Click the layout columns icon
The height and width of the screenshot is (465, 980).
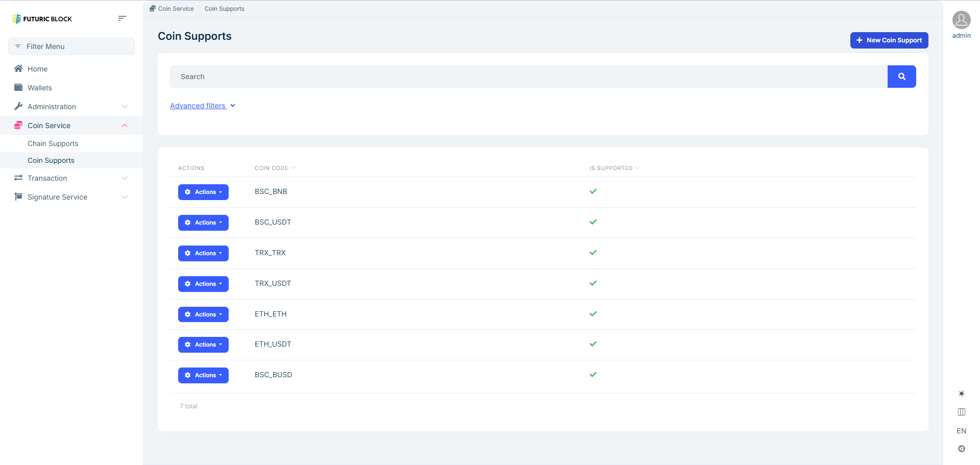coord(961,412)
